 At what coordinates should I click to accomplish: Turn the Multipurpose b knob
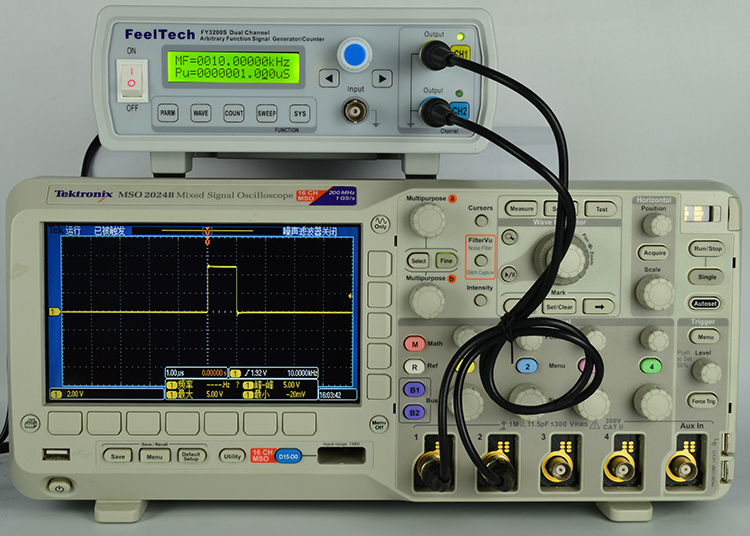click(x=427, y=300)
